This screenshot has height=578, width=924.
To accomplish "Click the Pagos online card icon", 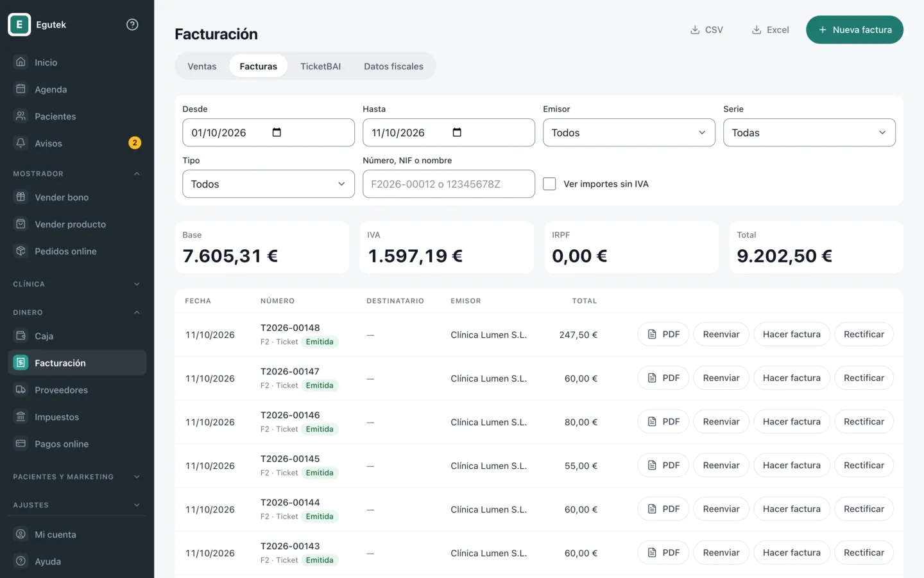I will pos(21,443).
